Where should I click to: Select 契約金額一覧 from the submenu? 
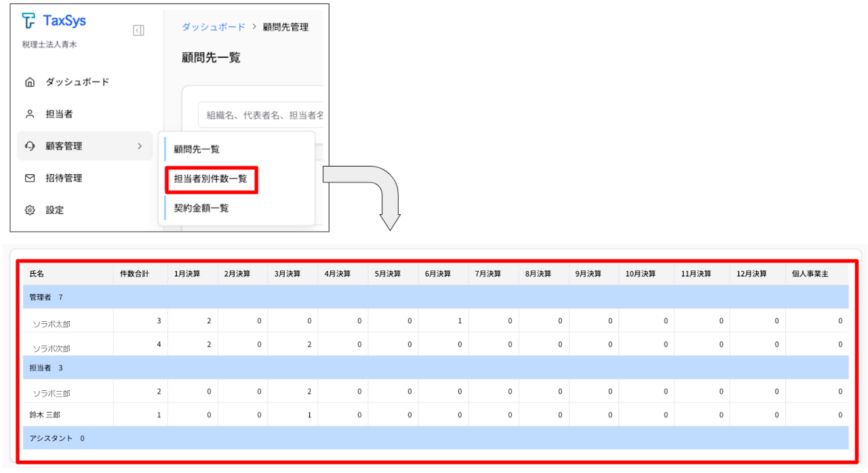[201, 208]
